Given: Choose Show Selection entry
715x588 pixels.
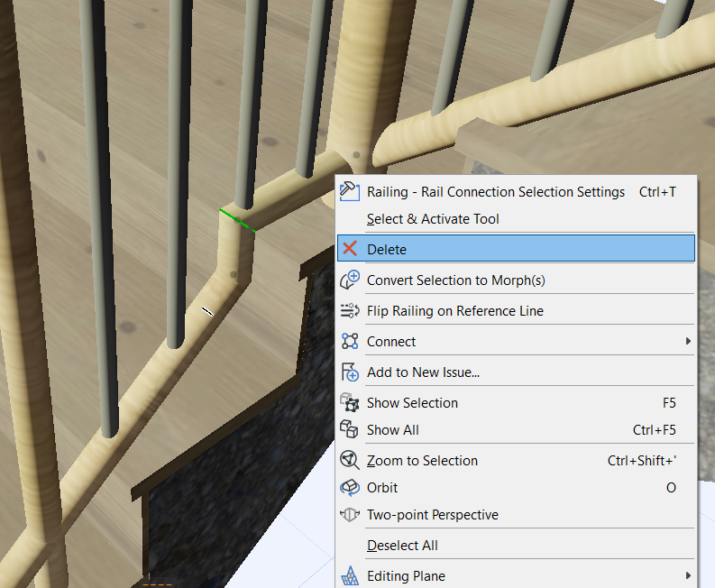Looking at the screenshot, I should pyautogui.click(x=516, y=402).
